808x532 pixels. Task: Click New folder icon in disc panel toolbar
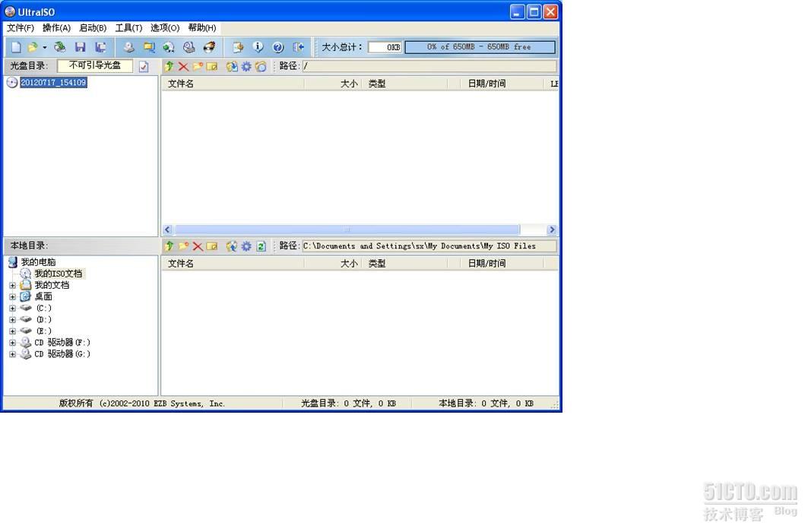(x=198, y=66)
